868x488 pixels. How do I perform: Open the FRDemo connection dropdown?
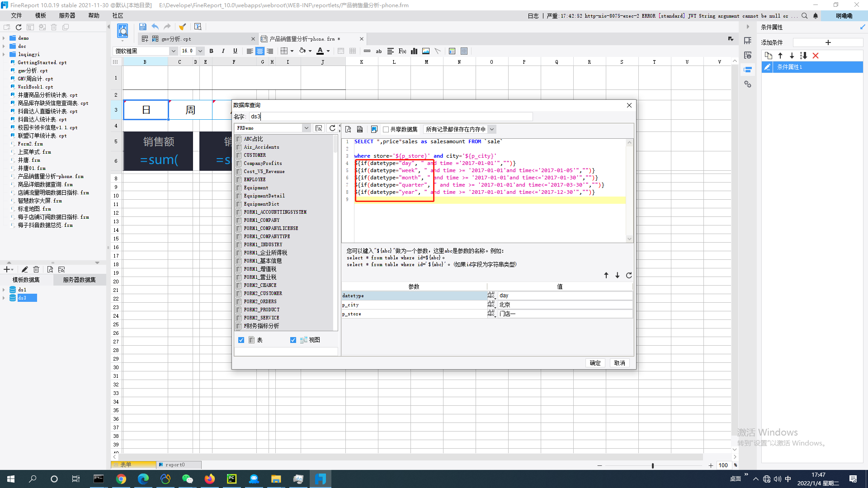(x=306, y=128)
